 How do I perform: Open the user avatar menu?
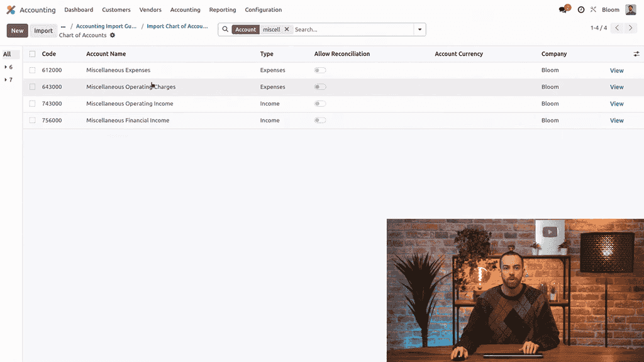pos(630,10)
